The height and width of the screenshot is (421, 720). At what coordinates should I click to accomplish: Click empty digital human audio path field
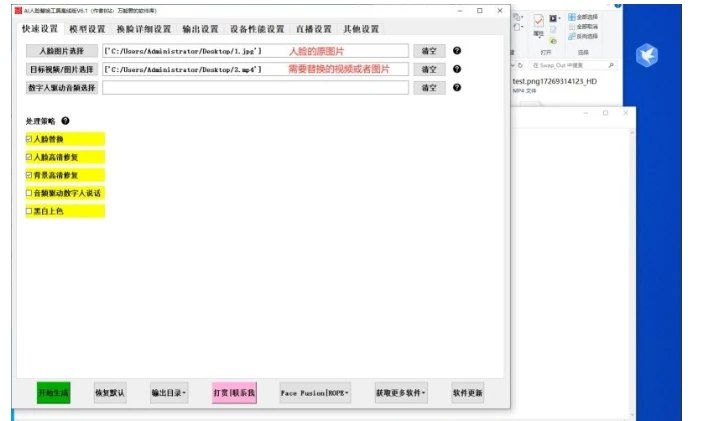(255, 88)
